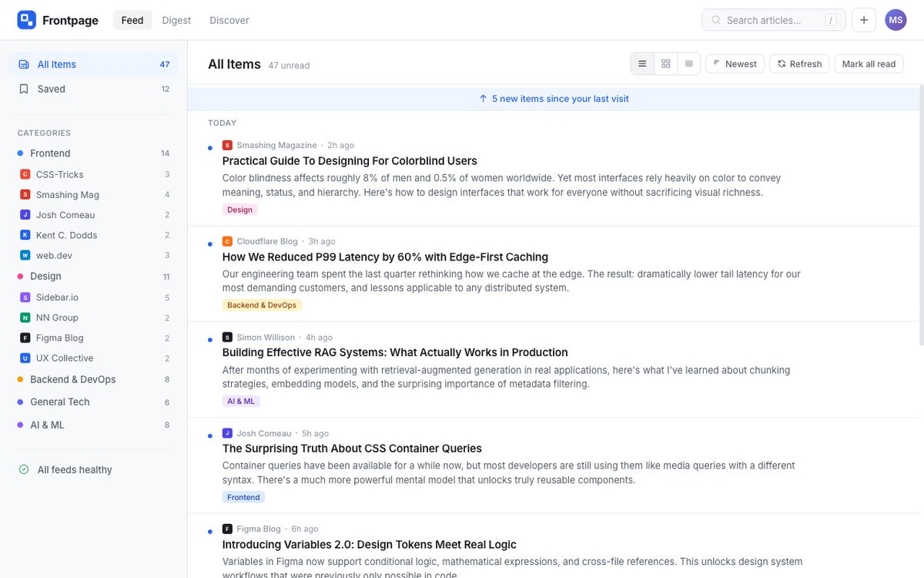This screenshot has width=924, height=578.
Task: Open the Discover tab
Action: (x=229, y=20)
